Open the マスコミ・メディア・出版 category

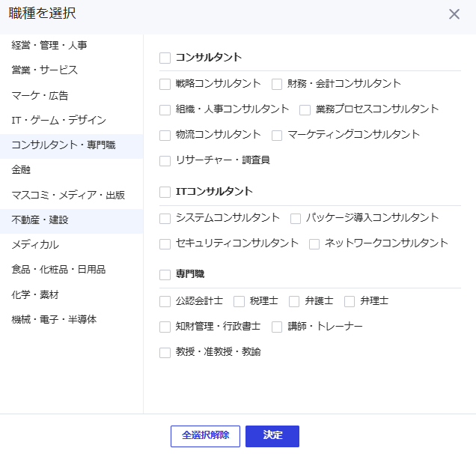[x=71, y=195]
